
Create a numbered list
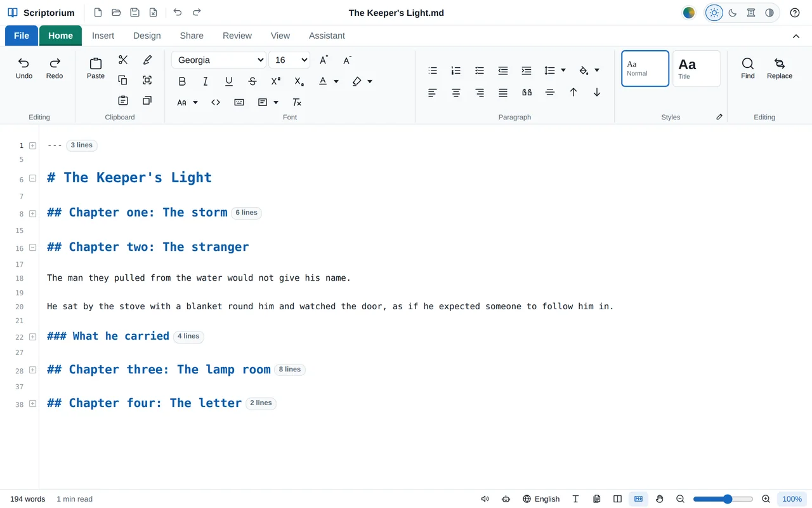456,70
